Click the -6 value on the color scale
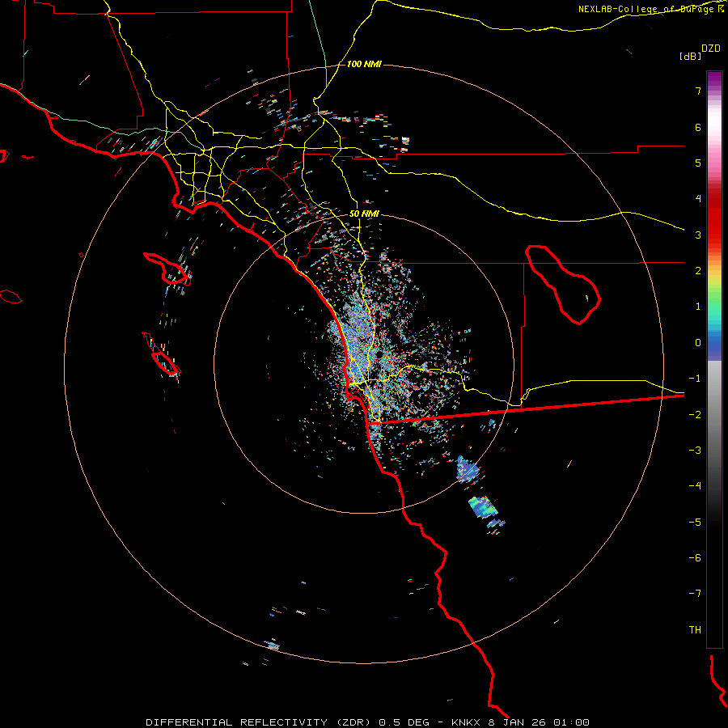The image size is (728, 728). point(695,558)
